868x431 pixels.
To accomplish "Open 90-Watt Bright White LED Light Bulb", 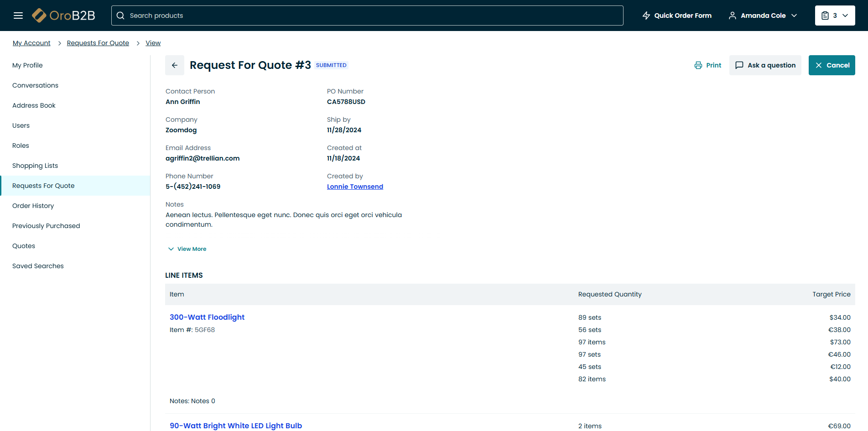I will [236, 426].
